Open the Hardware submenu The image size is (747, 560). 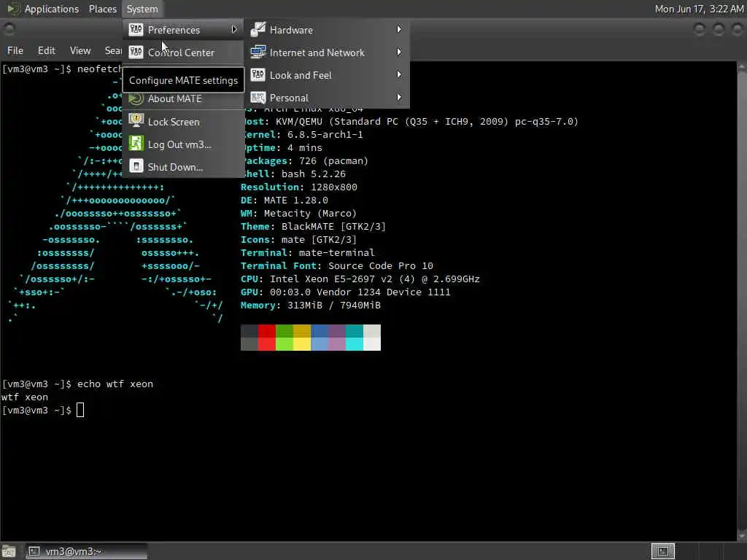coord(328,30)
